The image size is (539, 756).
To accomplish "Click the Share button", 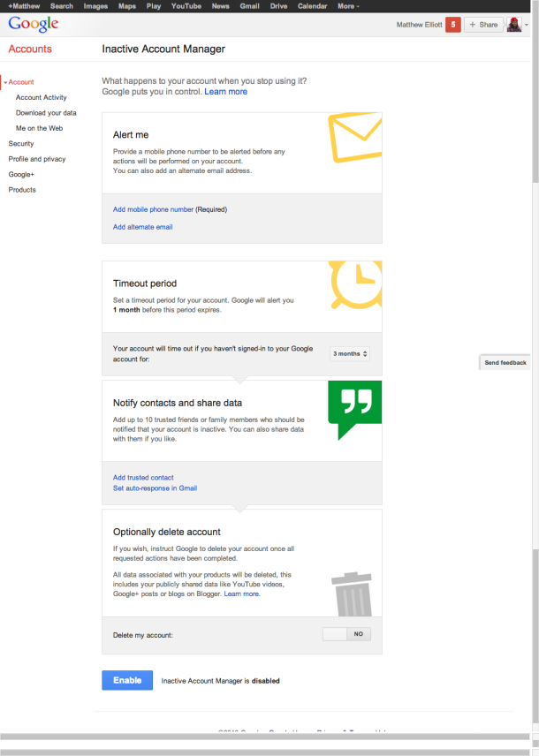I will click(x=483, y=25).
